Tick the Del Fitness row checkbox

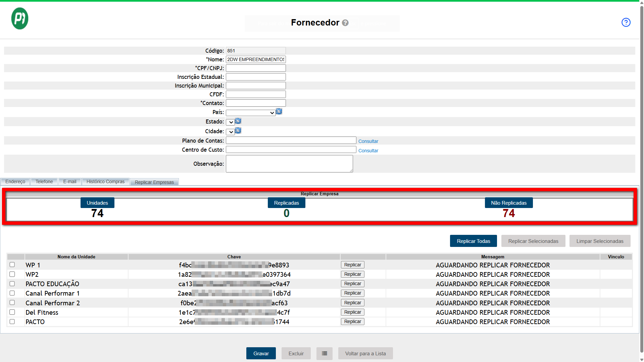coord(12,312)
